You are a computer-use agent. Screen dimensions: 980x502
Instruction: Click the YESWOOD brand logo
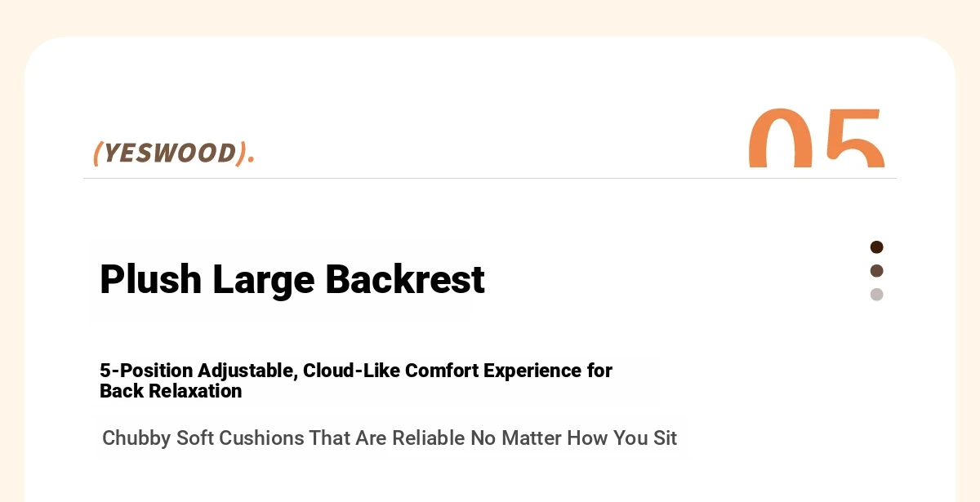[173, 153]
